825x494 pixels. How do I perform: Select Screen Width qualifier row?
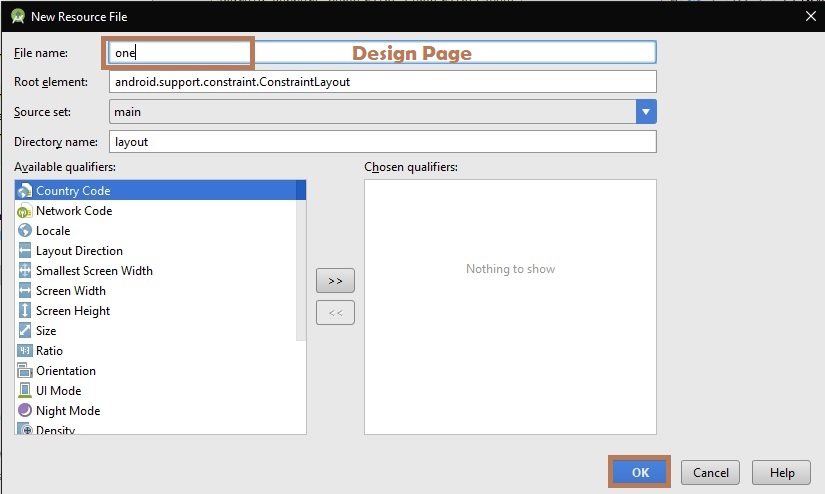[x=155, y=290]
